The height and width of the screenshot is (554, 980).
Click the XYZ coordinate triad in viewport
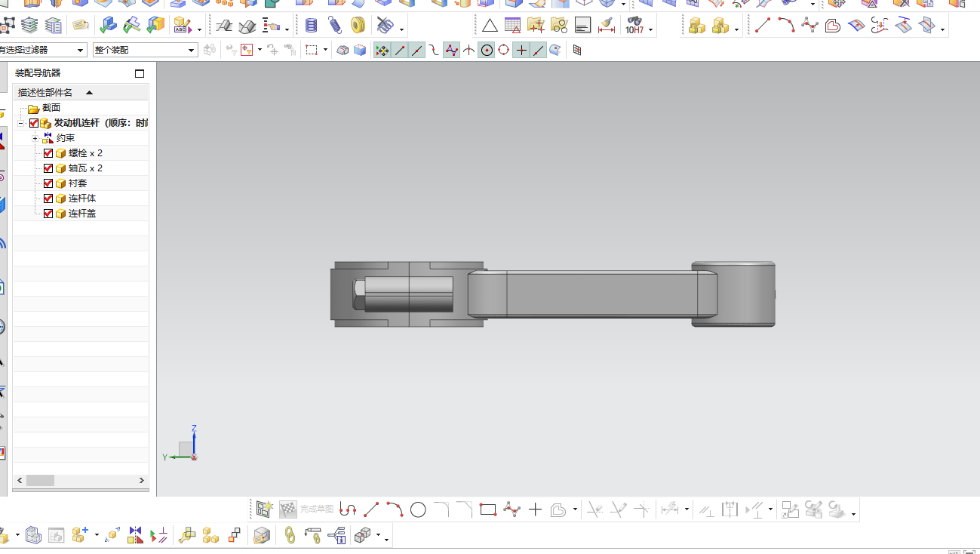point(182,444)
